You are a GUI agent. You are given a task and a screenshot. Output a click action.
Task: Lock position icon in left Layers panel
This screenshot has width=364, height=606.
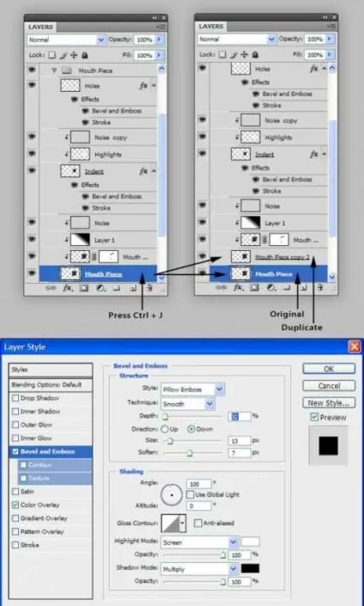click(x=74, y=55)
